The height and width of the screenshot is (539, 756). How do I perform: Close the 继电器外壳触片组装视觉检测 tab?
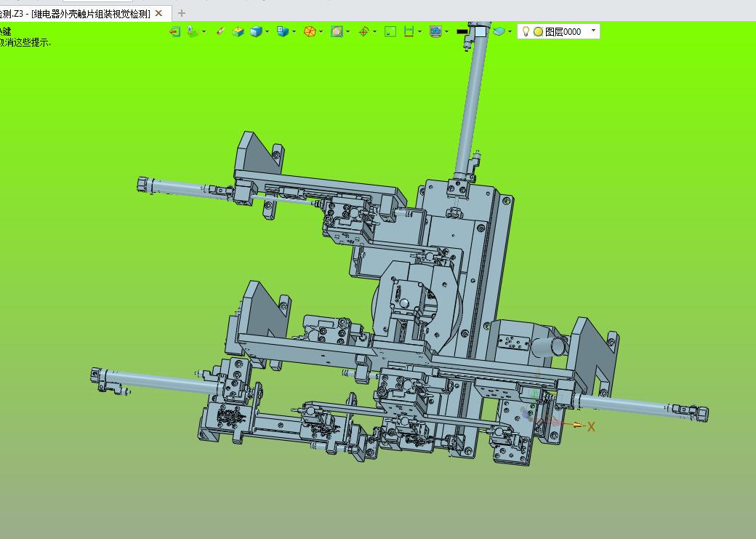coord(158,14)
